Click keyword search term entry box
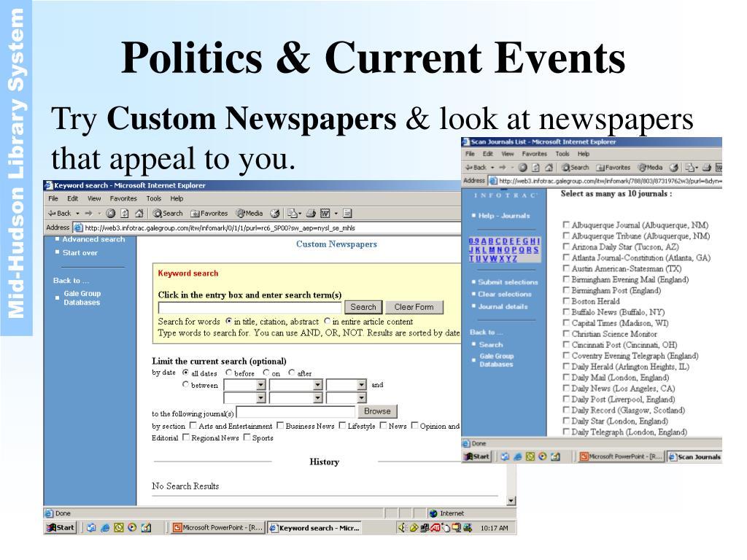This screenshot has width=747, height=560. [x=250, y=308]
